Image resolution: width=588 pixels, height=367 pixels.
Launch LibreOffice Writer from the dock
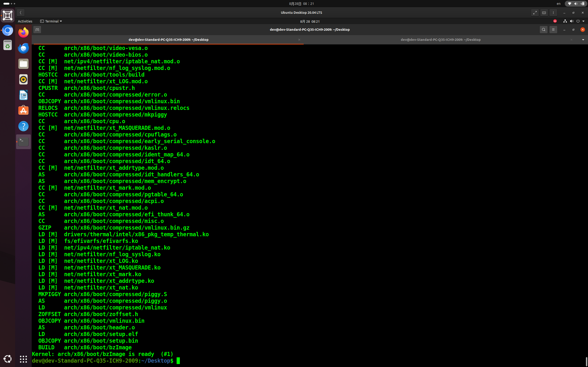pos(24,95)
